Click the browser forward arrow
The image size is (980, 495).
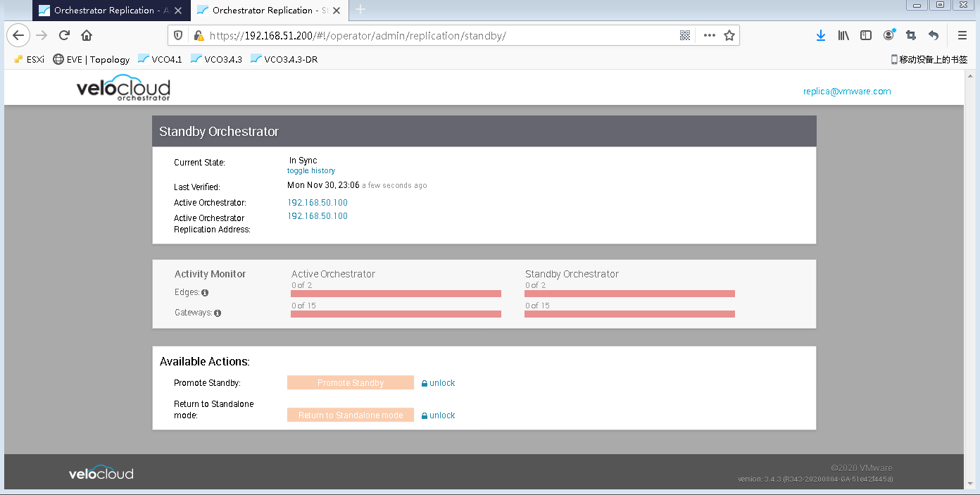(x=42, y=35)
